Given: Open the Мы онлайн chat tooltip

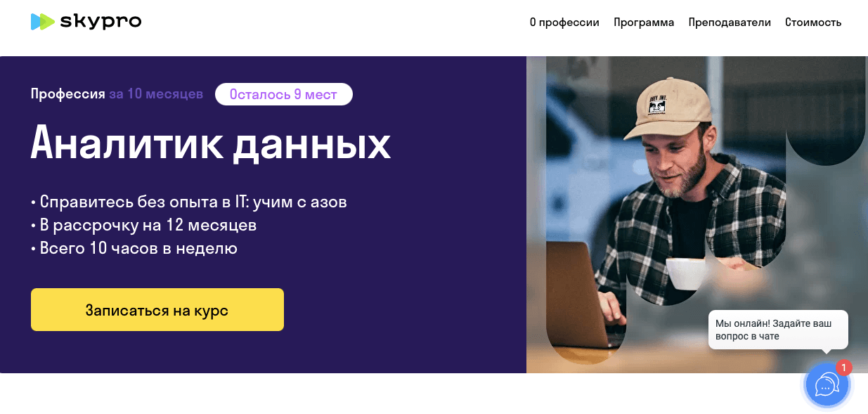Looking at the screenshot, I should (778, 330).
